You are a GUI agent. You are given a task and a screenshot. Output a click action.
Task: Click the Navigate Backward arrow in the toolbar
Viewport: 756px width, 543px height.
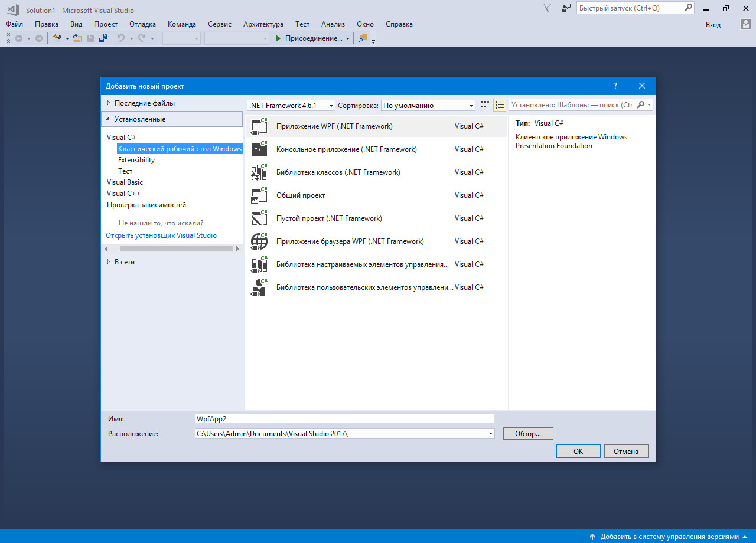pyautogui.click(x=18, y=38)
